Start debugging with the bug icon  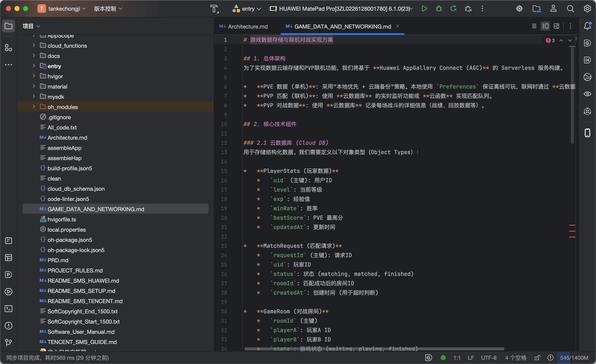[439, 9]
